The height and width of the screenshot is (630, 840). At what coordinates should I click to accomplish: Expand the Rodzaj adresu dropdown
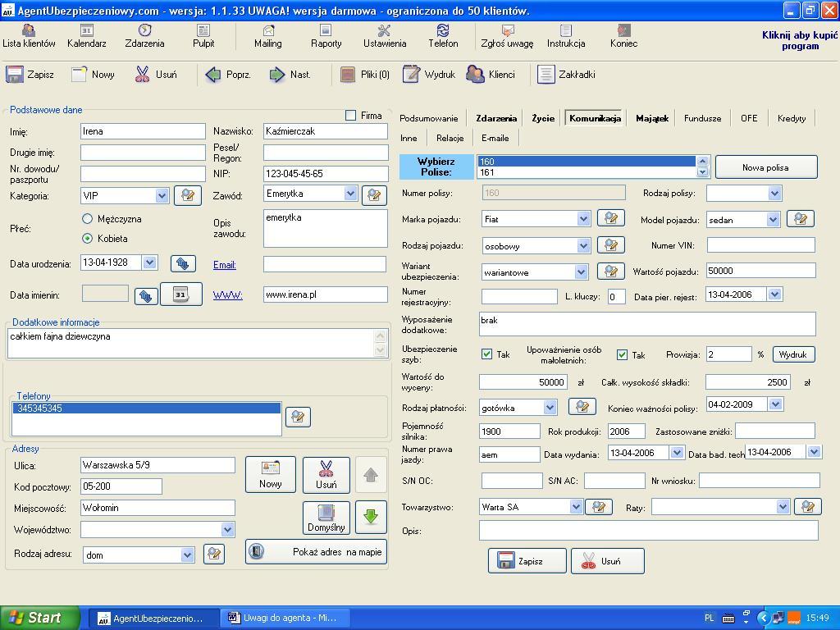pos(187,555)
